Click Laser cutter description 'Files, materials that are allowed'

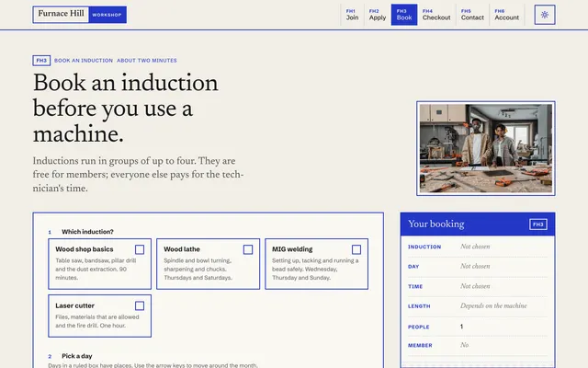point(97,321)
